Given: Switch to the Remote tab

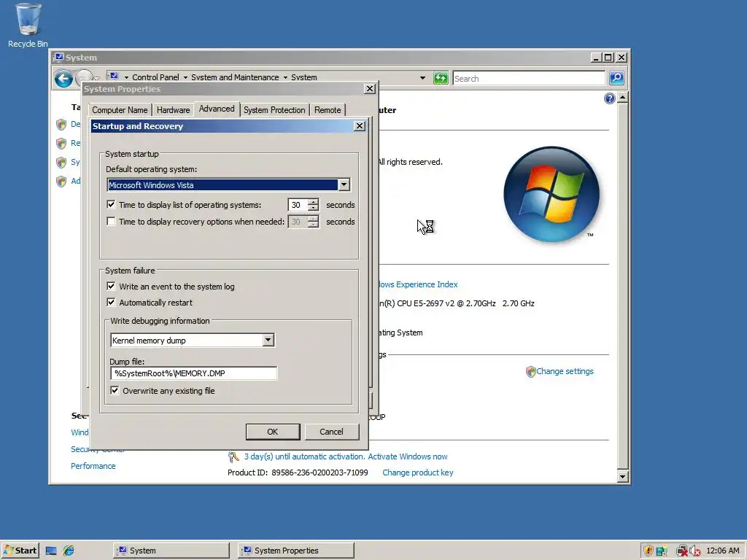Looking at the screenshot, I should [328, 110].
